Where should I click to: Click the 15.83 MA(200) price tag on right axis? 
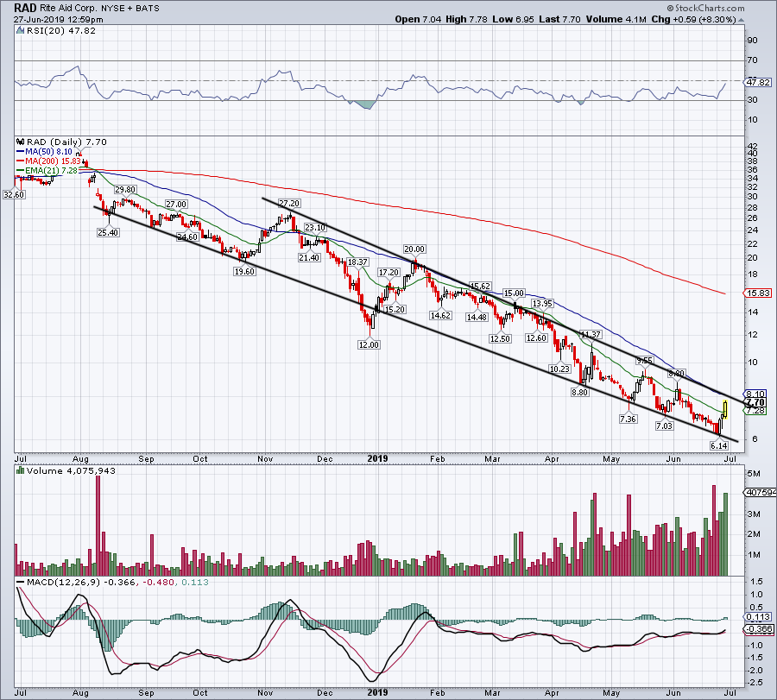click(x=759, y=293)
